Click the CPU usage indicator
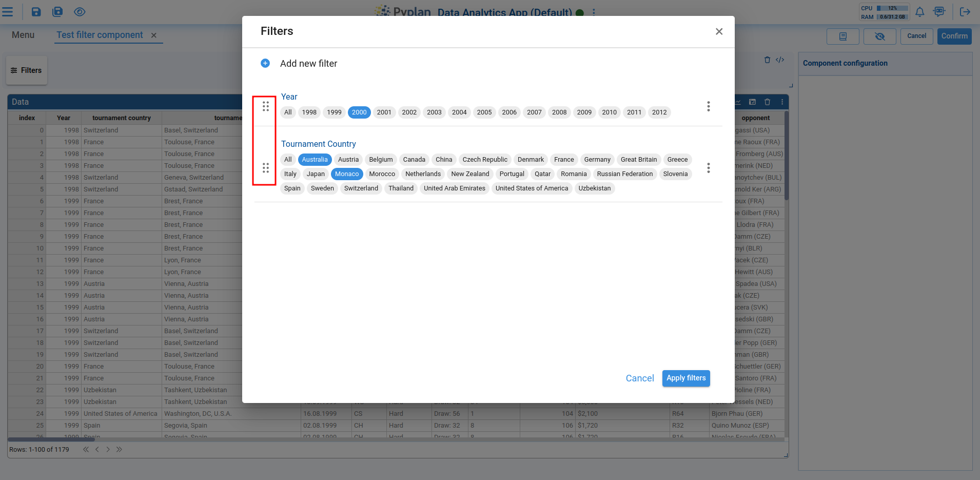 (884, 8)
